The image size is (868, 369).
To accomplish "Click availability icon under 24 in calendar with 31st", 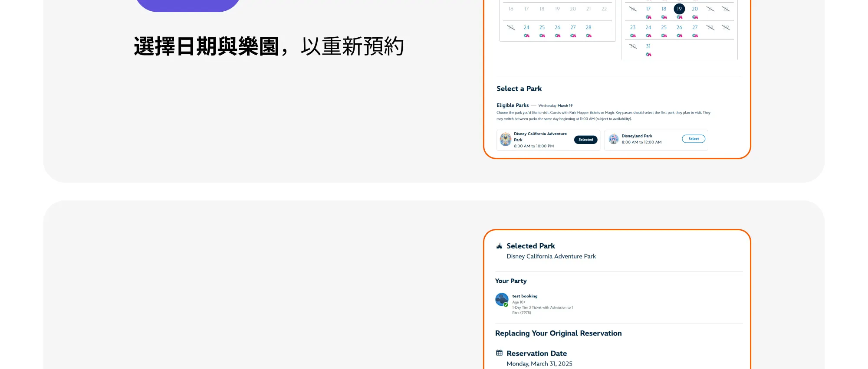I will pyautogui.click(x=648, y=36).
